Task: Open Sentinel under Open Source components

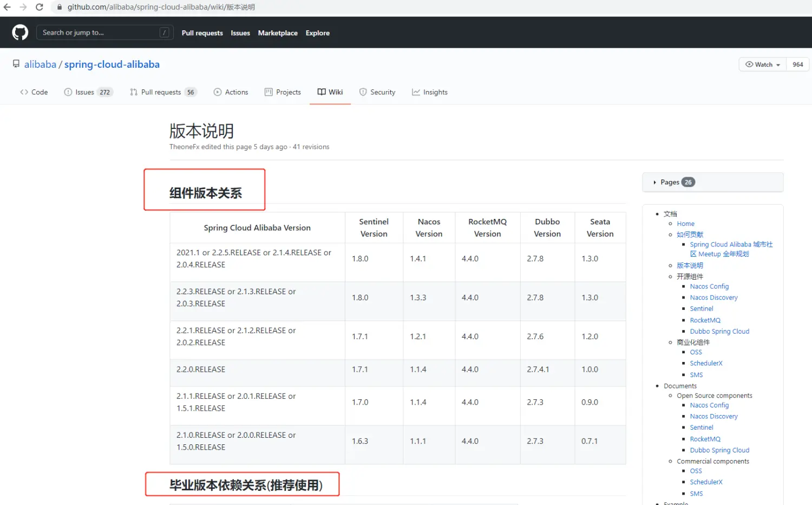Action: pos(702,428)
